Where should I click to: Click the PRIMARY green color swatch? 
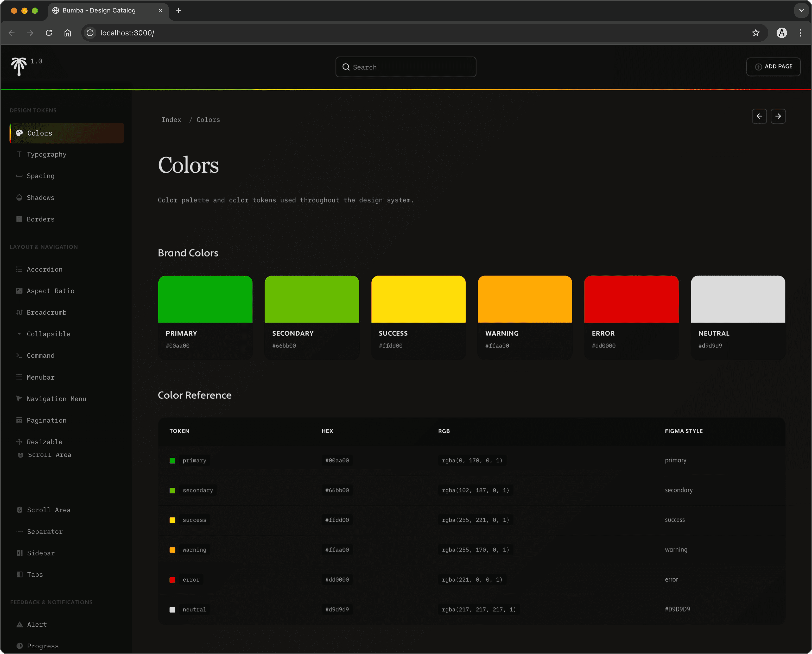click(205, 299)
